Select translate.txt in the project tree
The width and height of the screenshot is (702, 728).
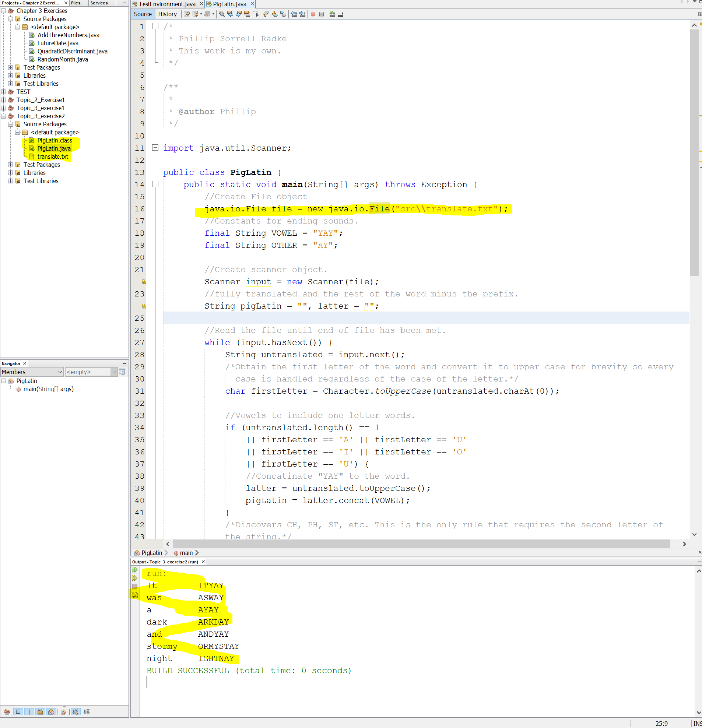[53, 156]
